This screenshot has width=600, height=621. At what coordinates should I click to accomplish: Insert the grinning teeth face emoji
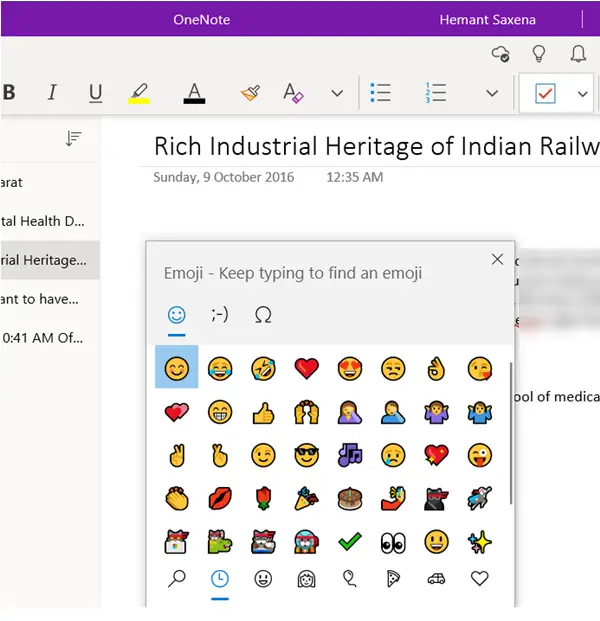click(x=220, y=412)
